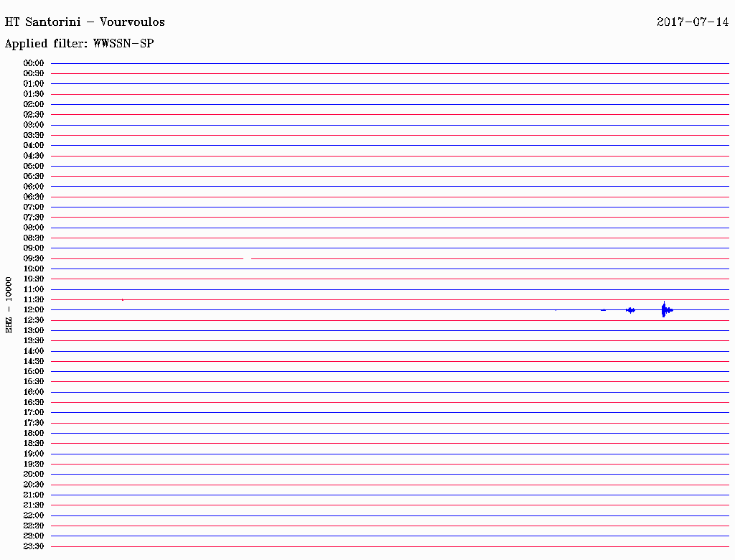The width and height of the screenshot is (735, 560).
Task: Click the 11:30 time label
Action: pos(34,299)
